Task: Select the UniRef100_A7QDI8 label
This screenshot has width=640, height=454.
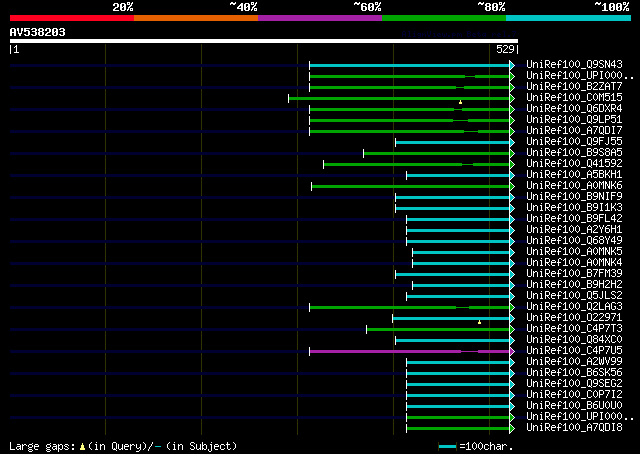Action: click(x=574, y=428)
